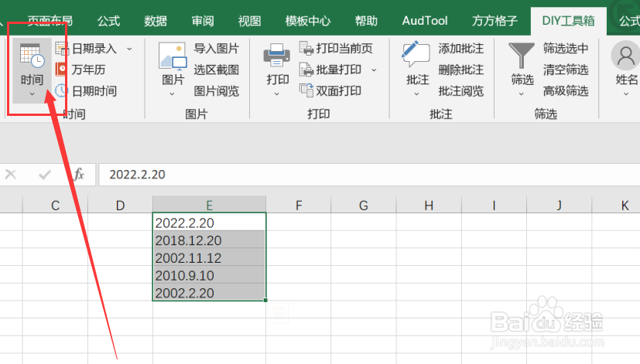Click 清空筛选 button
The image size is (640, 364).
pos(565,70)
